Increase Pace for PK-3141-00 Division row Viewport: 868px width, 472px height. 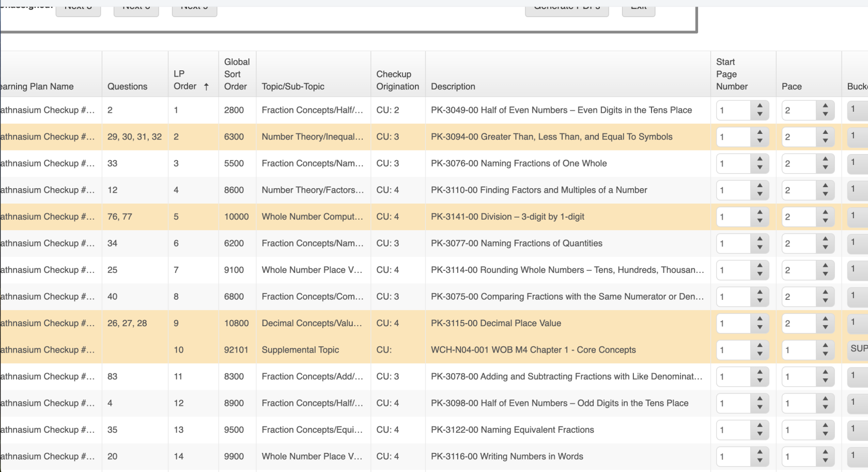825,212
